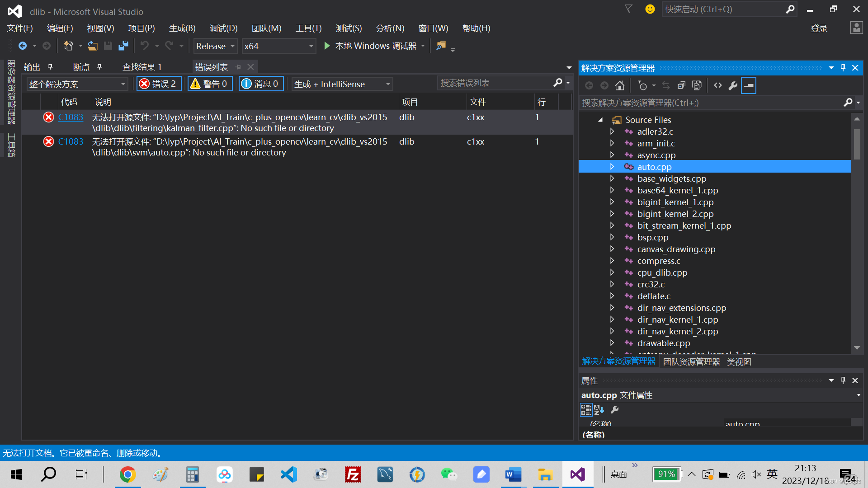Sync Solution Explorer with active document
Viewport: 868px width, 488px height.
coord(665,85)
